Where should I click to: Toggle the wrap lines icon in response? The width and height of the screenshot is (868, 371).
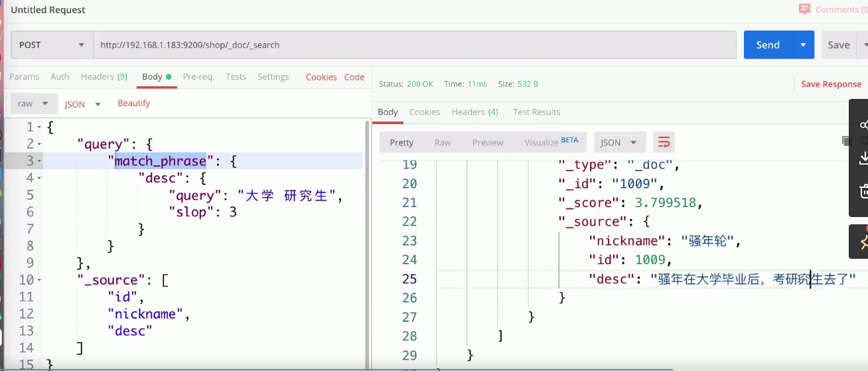[663, 142]
